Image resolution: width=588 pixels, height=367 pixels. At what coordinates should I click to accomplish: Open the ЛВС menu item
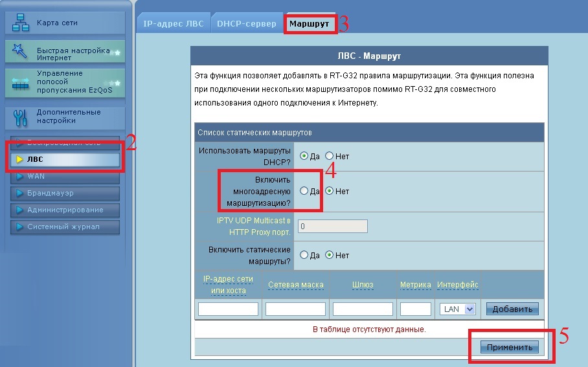[65, 159]
